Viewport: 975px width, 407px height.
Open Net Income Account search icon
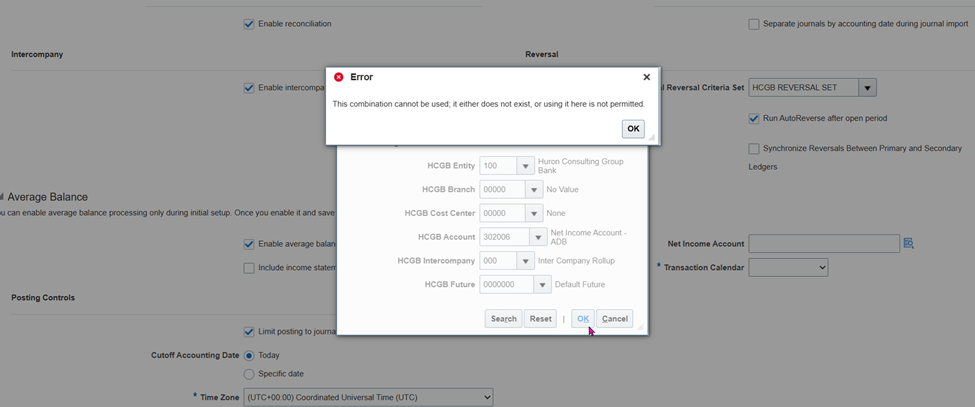[908, 244]
